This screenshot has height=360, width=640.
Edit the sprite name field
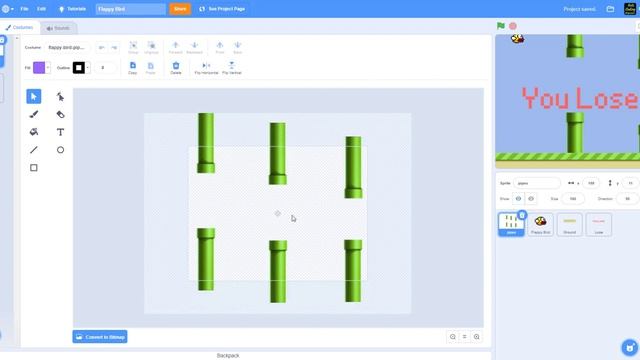536,183
